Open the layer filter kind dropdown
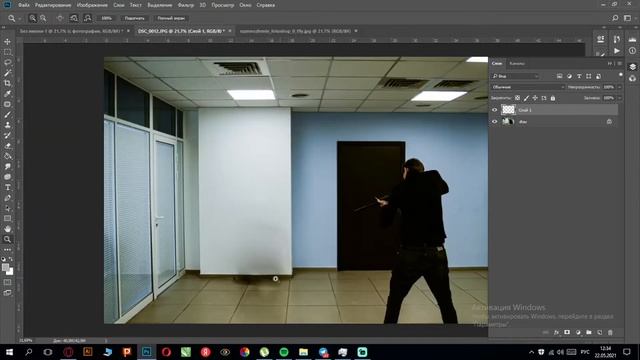640x360 pixels. tap(515, 76)
